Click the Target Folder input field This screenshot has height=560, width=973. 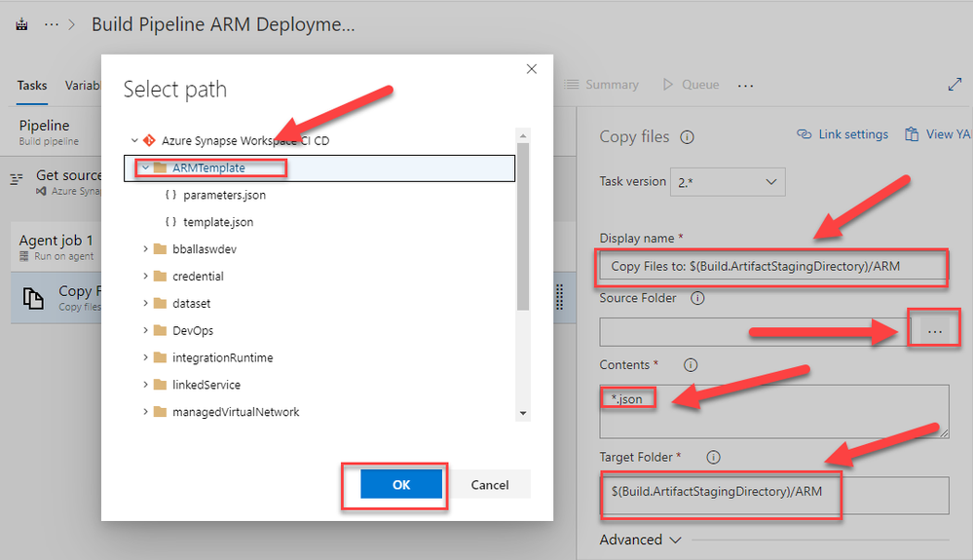[x=773, y=495]
